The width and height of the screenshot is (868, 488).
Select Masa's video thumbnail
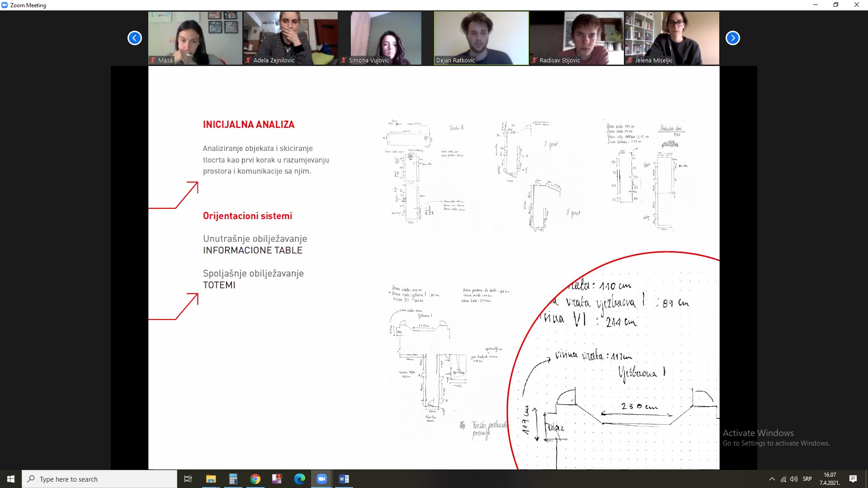pos(195,38)
